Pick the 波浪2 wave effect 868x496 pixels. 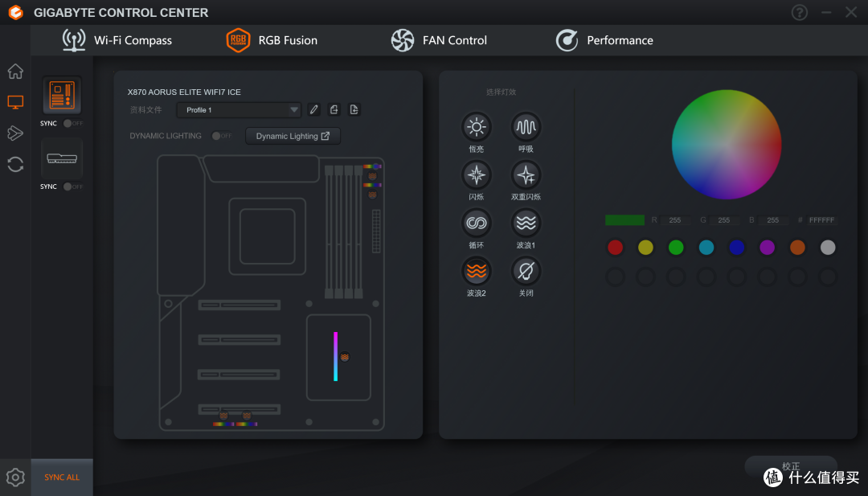476,271
